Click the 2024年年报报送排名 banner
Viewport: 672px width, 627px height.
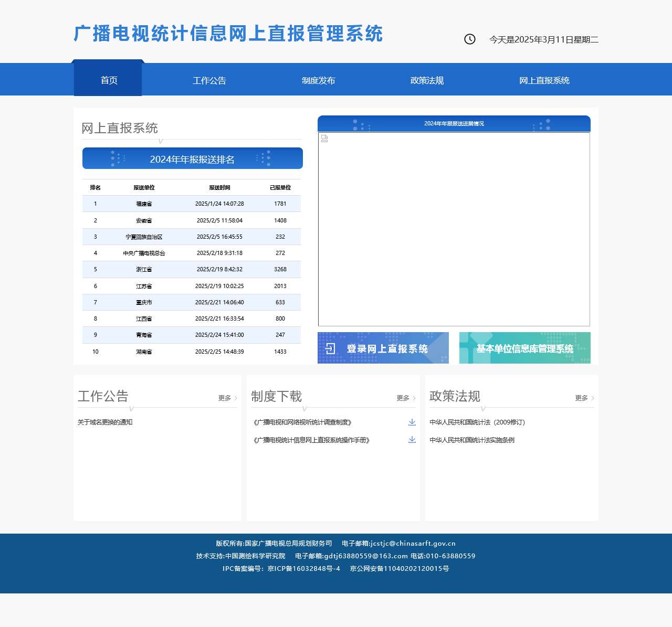click(x=192, y=158)
